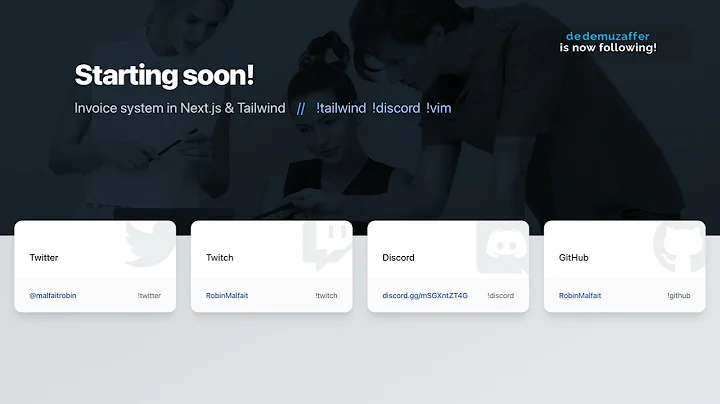Click the !discord label in the Discord card
The image size is (720, 404).
[501, 296]
